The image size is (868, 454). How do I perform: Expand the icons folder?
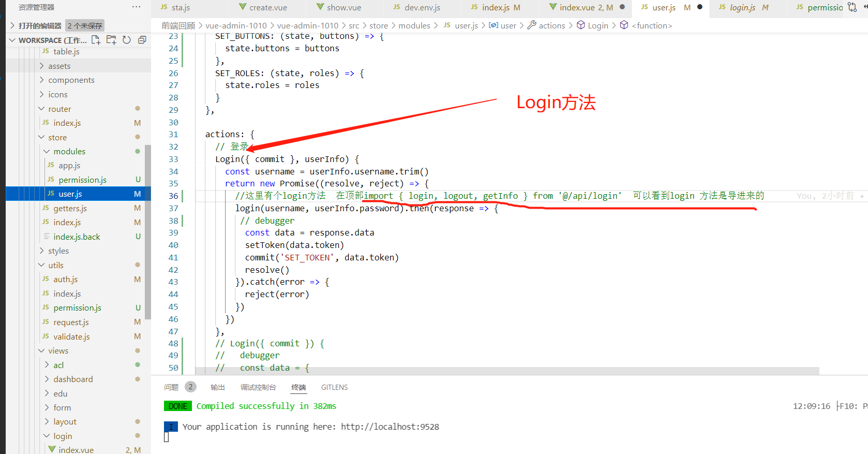[x=57, y=95]
